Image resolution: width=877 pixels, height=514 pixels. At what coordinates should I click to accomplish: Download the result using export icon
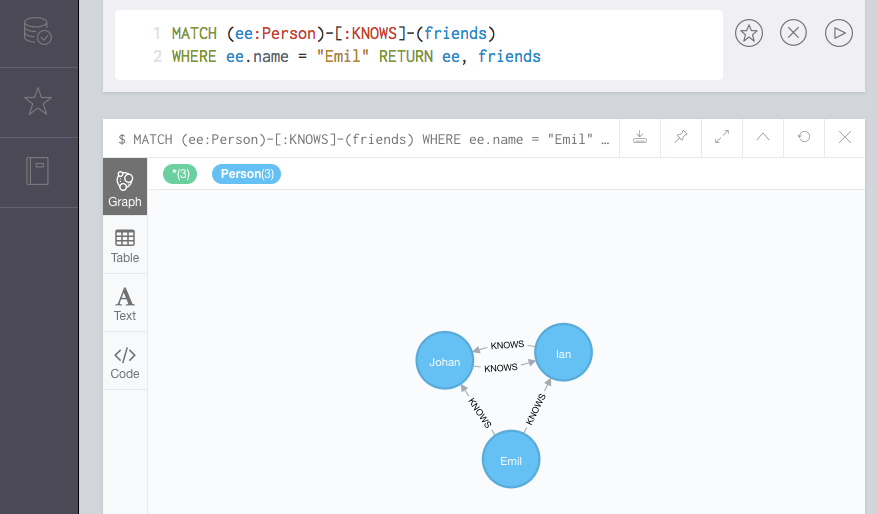click(640, 138)
